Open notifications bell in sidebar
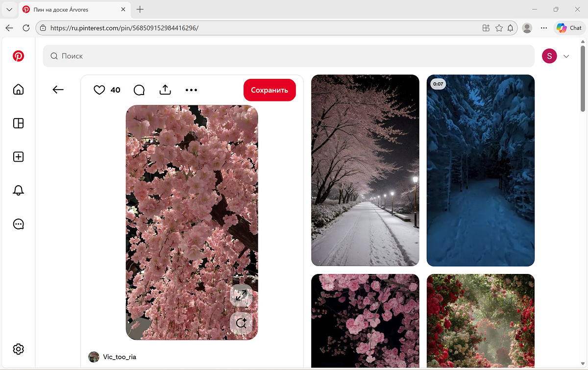 click(18, 190)
